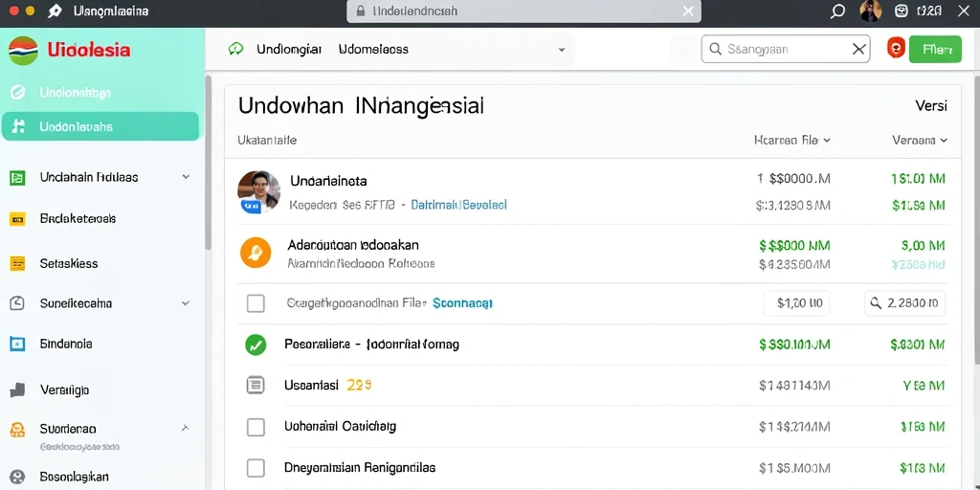Click the lock icon in address bar
Viewport: 980px width, 490px height.
coord(360,11)
